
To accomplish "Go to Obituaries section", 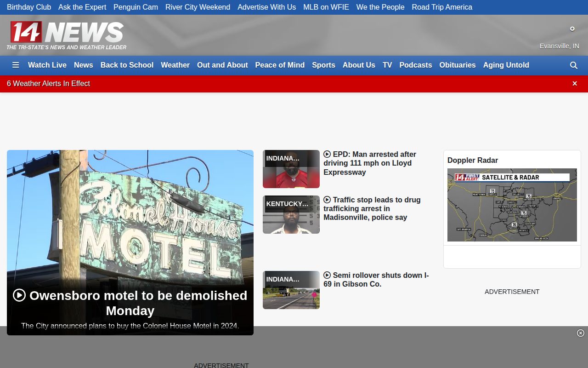I will click(458, 65).
